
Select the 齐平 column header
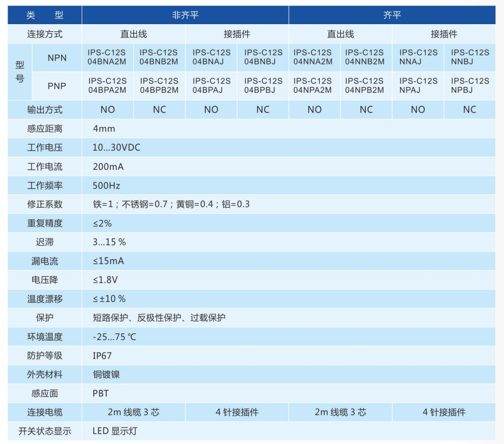click(x=392, y=15)
